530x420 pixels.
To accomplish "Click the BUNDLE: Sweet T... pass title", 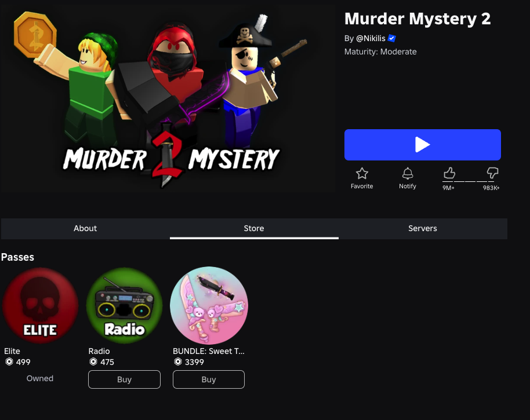I will pos(209,351).
